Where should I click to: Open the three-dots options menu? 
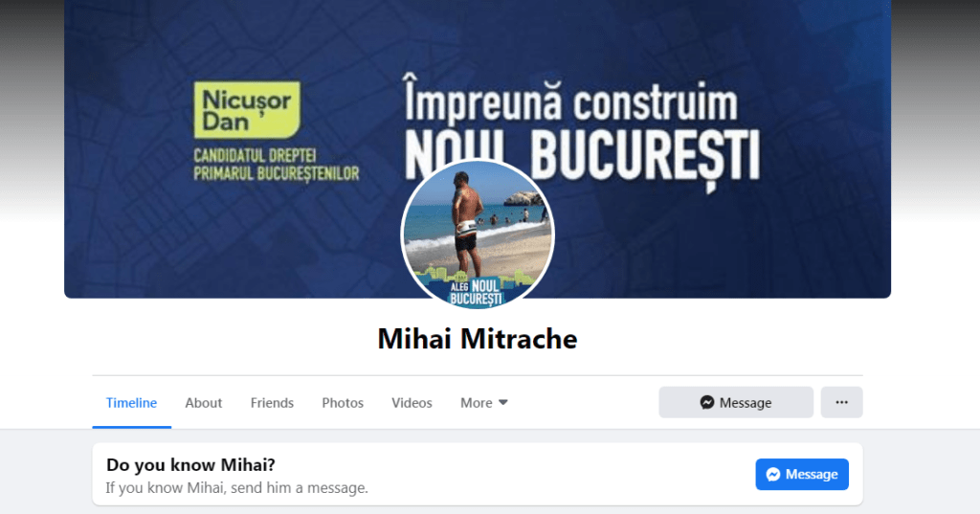841,402
